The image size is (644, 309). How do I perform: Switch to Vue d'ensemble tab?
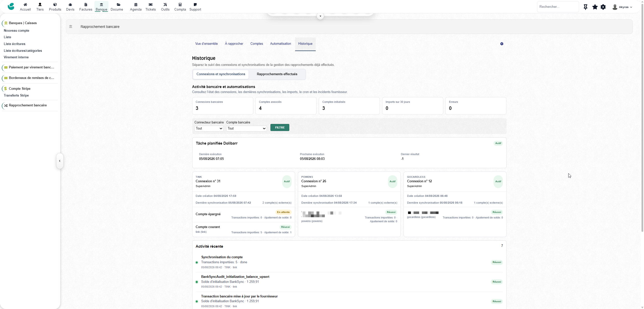206,44
